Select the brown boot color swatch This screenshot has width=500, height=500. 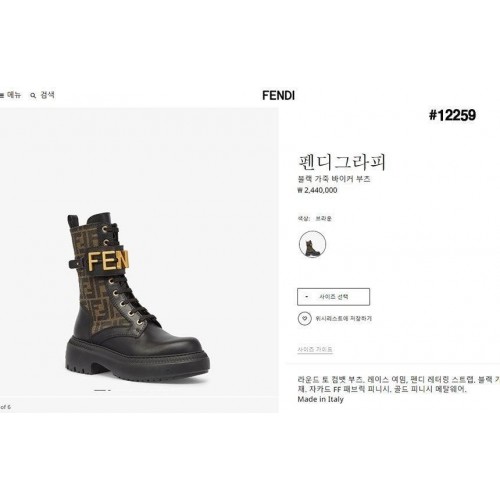312,244
